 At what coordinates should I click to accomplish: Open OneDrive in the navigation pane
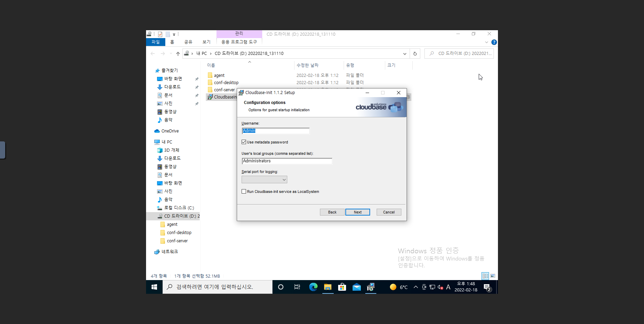click(x=170, y=131)
